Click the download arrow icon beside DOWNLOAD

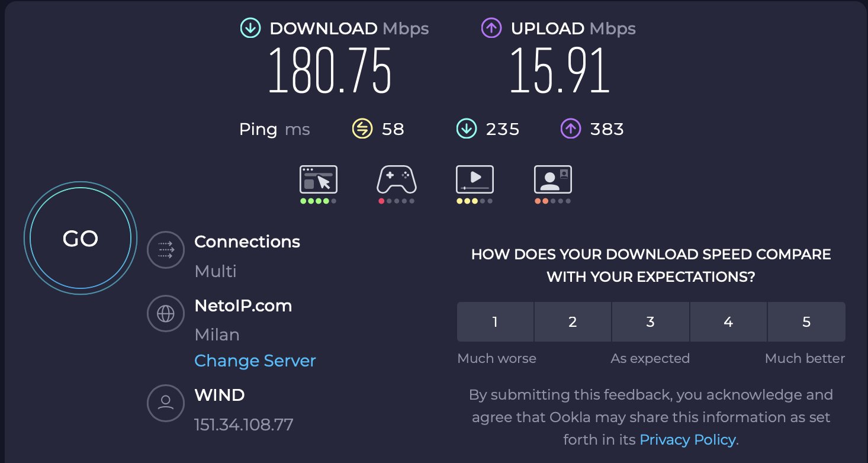[x=250, y=28]
